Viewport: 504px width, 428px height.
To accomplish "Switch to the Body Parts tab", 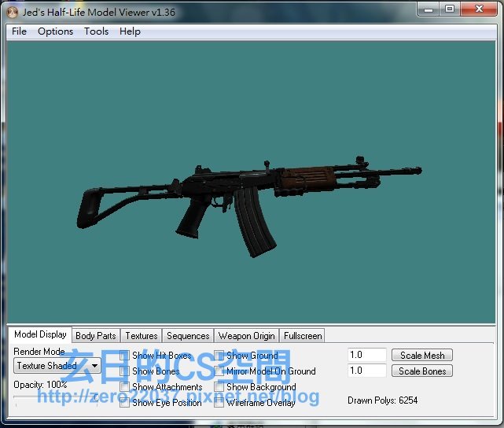I will coord(96,336).
